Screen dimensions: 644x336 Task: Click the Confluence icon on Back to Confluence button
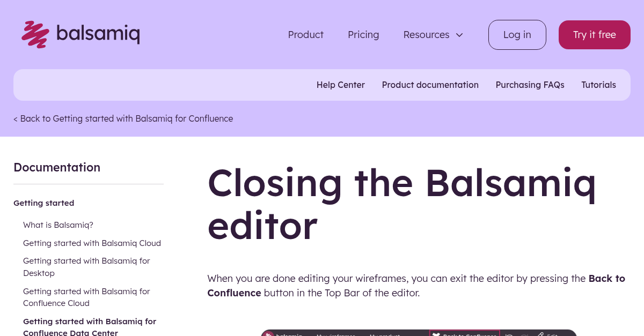click(x=437, y=335)
